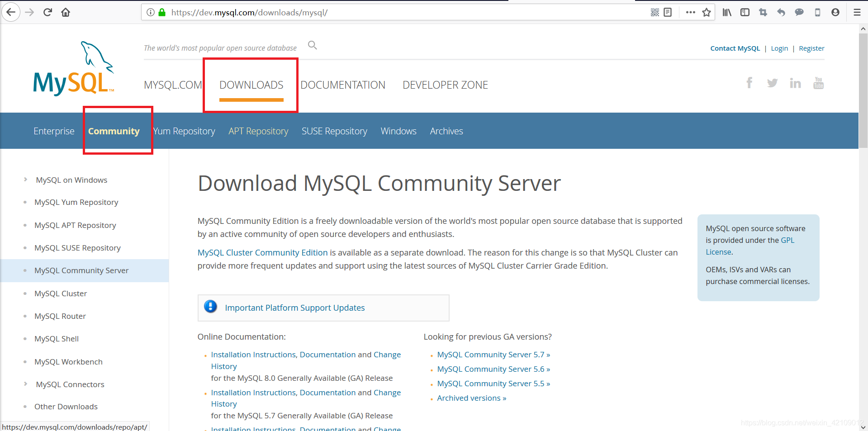Click the Login link
868x431 pixels.
tap(779, 48)
